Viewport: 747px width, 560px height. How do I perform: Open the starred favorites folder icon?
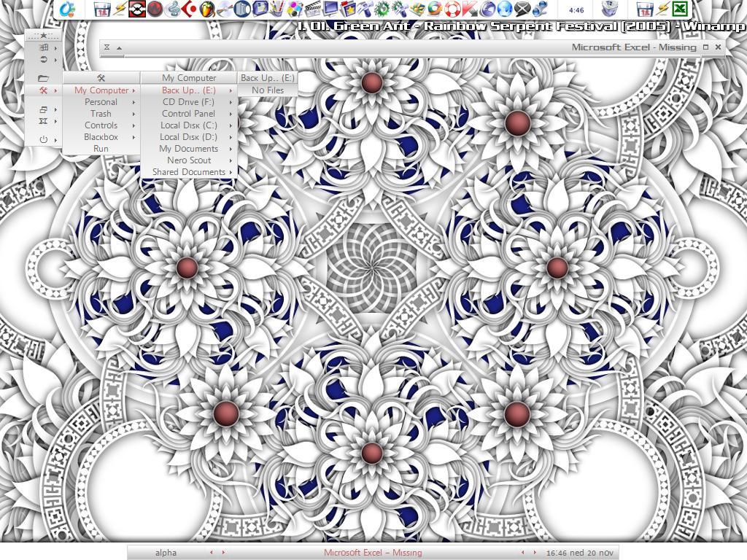[x=348, y=9]
